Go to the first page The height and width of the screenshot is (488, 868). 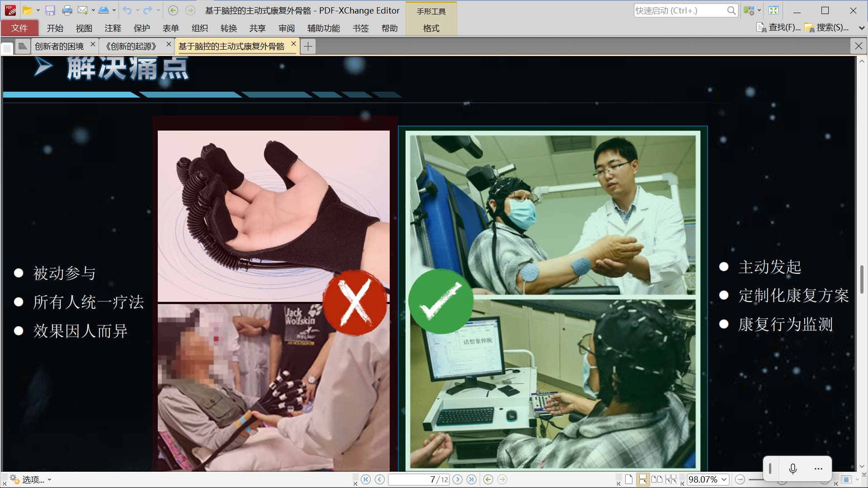click(x=366, y=479)
